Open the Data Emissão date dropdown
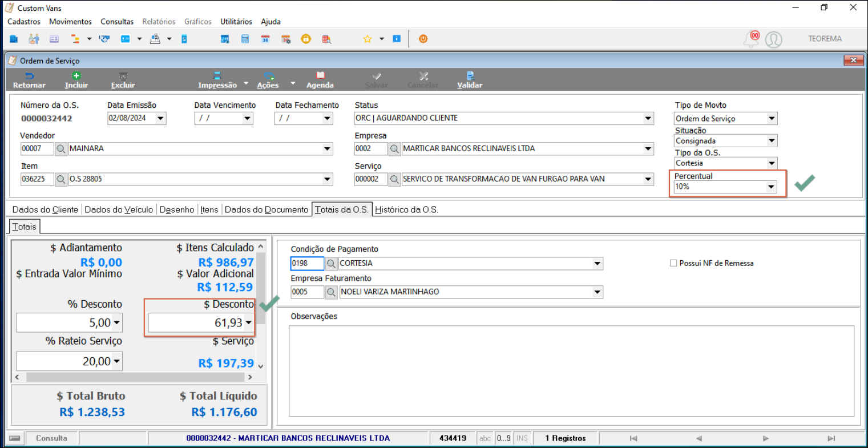Image resolution: width=868 pixels, height=448 pixels. click(x=160, y=118)
